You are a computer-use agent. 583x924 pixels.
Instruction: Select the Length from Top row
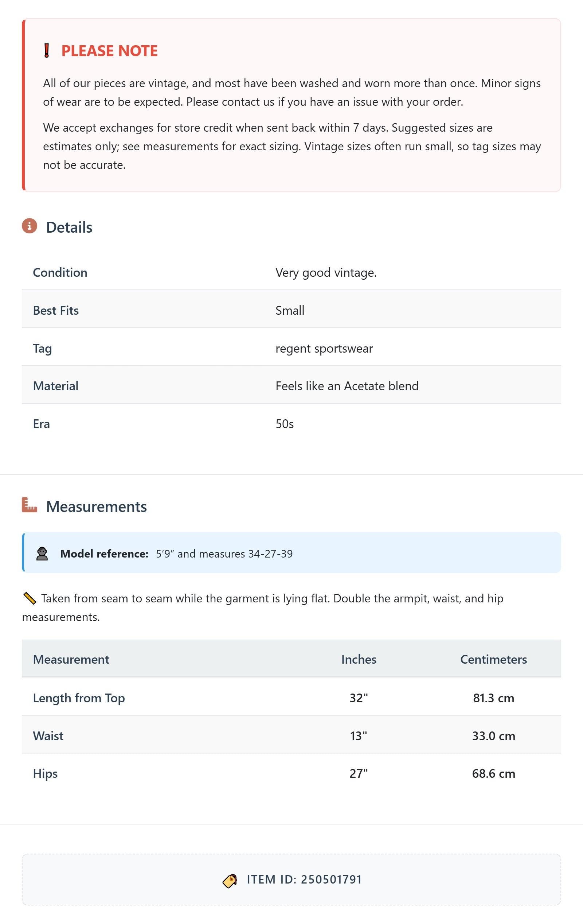[291, 697]
